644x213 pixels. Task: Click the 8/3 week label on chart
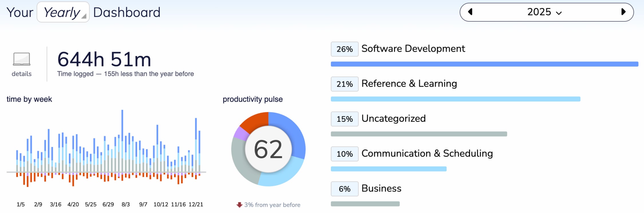(x=126, y=204)
